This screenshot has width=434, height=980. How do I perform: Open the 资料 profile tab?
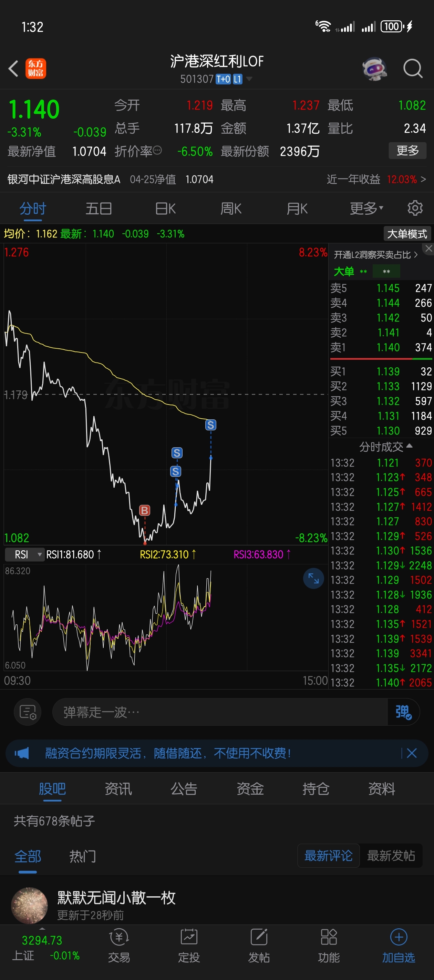[x=382, y=788]
